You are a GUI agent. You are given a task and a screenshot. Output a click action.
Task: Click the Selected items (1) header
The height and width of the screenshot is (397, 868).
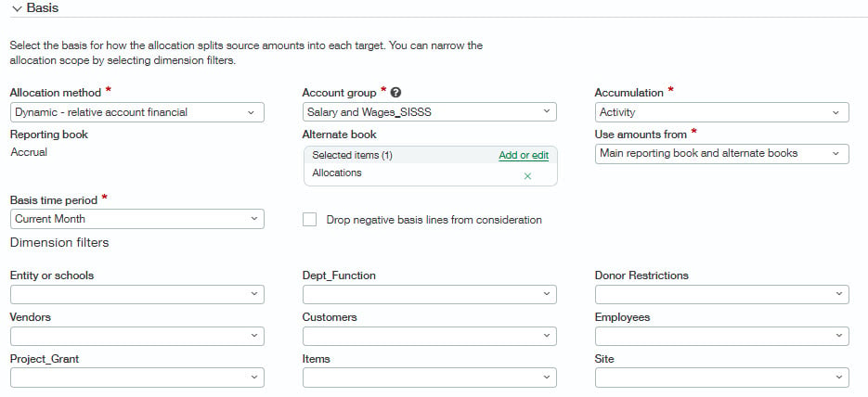pyautogui.click(x=352, y=156)
